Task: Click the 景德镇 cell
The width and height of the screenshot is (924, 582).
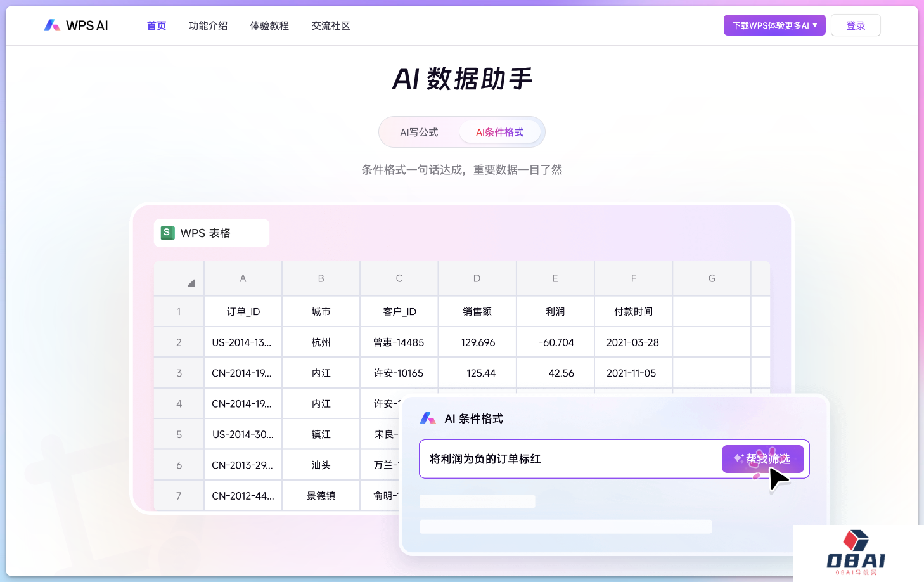Action: [321, 496]
